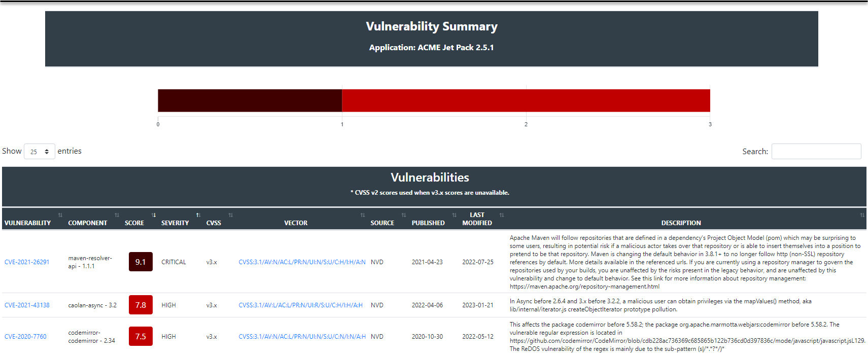Open CVE-2021-26291 vulnerability details
This screenshot has width=868, height=357.
point(27,262)
